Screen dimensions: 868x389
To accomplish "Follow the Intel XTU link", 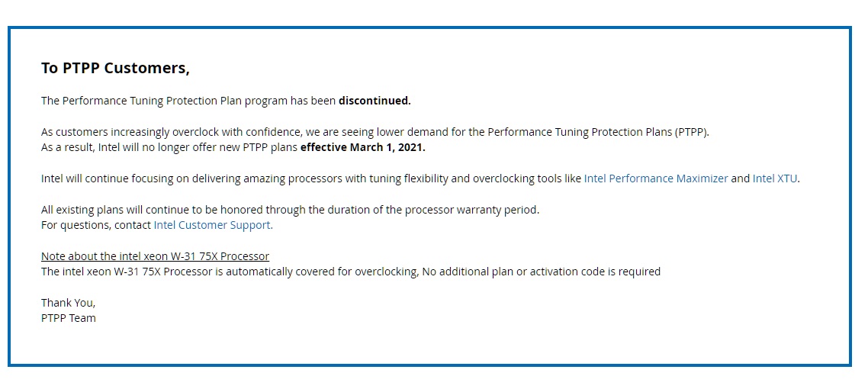I will point(775,178).
